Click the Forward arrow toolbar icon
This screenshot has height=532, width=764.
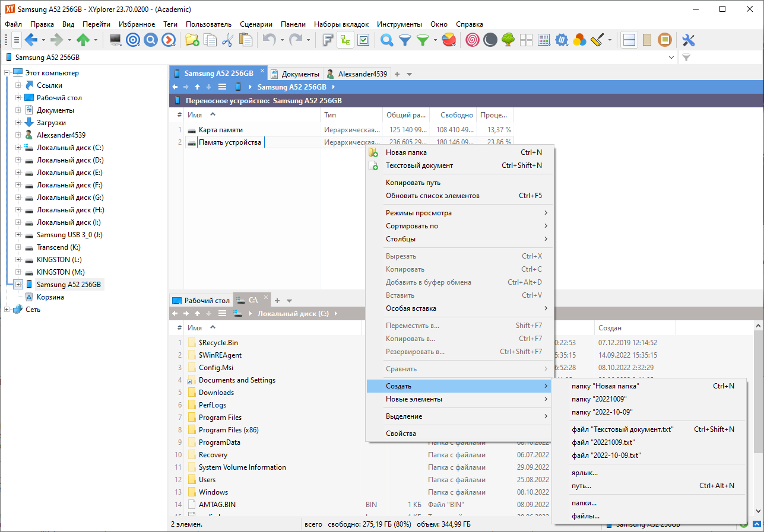[x=57, y=40]
